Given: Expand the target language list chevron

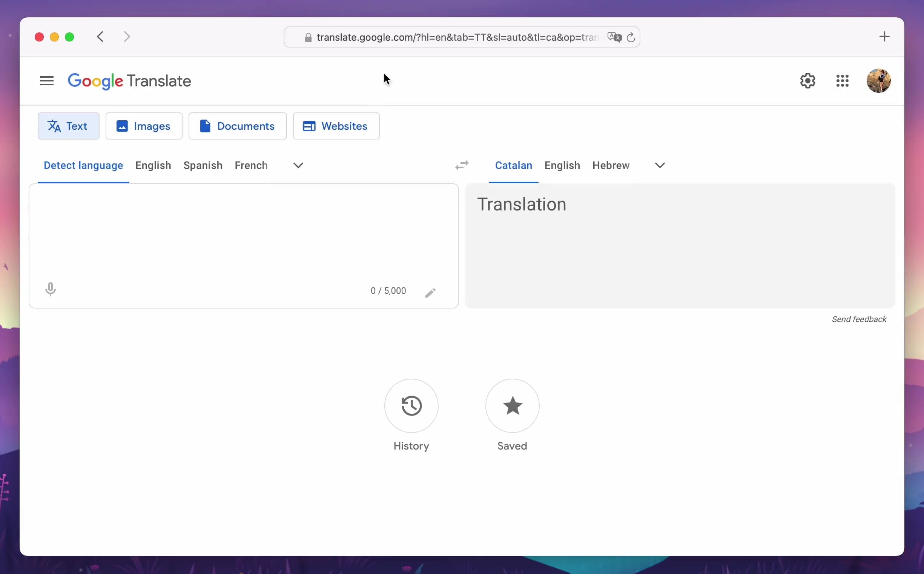Looking at the screenshot, I should click(659, 166).
